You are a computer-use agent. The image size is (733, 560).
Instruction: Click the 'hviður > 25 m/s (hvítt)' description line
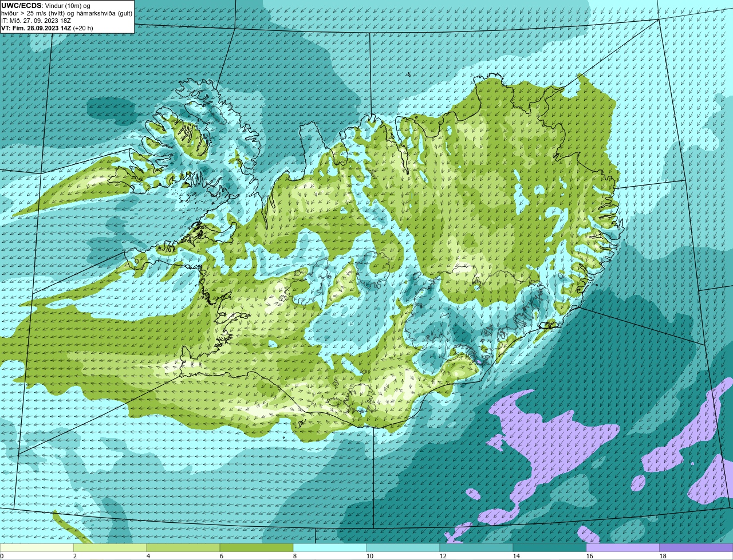pyautogui.click(x=67, y=13)
